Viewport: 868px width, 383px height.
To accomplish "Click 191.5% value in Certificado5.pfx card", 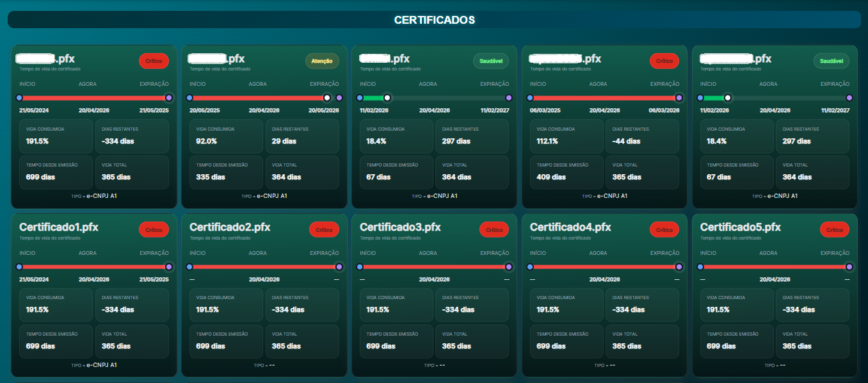I will [719, 309].
